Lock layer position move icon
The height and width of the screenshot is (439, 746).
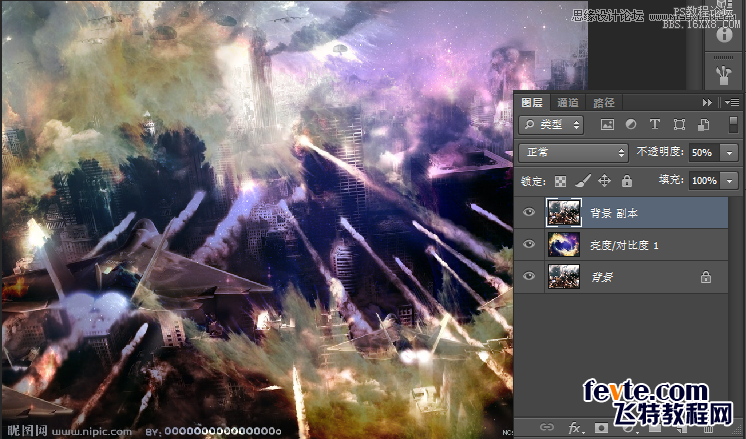point(604,181)
